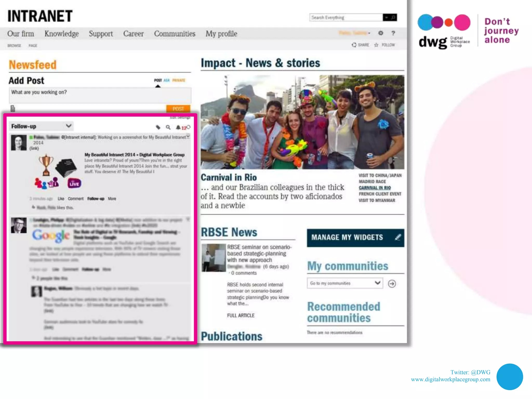Expand first post's options chevron

188,136
